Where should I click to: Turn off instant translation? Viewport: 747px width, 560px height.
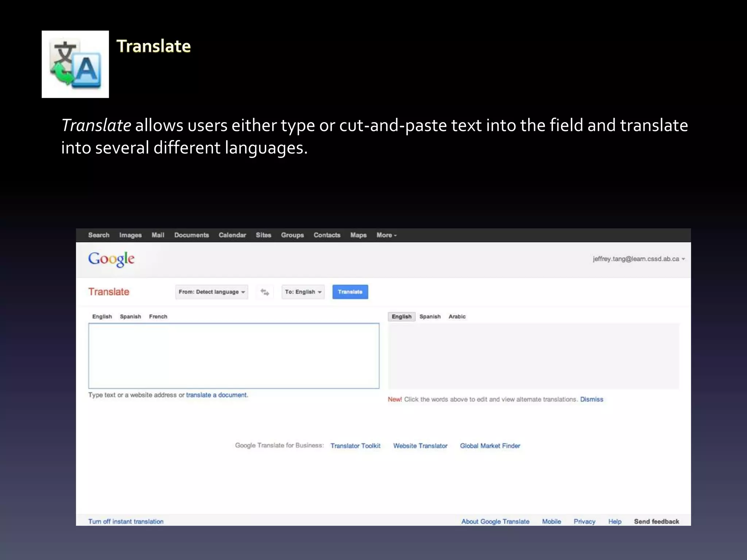(126, 521)
